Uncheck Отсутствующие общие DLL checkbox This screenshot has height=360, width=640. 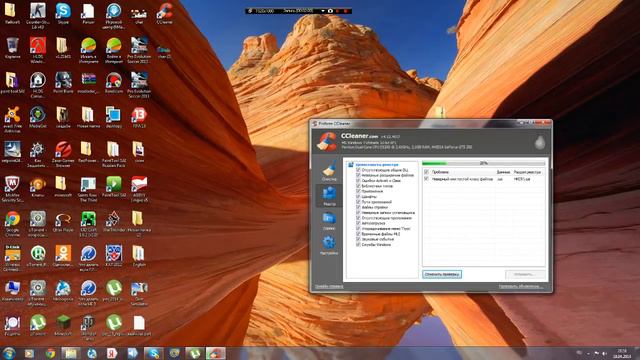point(358,170)
